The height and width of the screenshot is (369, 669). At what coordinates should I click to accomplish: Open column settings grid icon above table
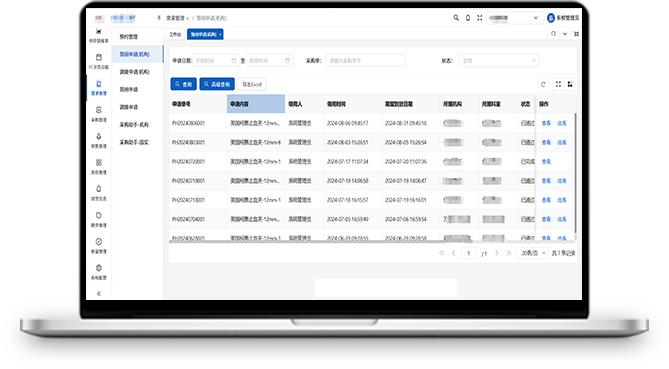[570, 84]
